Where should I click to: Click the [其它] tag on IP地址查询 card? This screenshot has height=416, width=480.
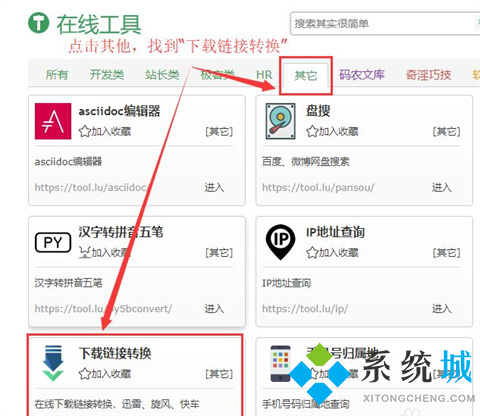[446, 253]
